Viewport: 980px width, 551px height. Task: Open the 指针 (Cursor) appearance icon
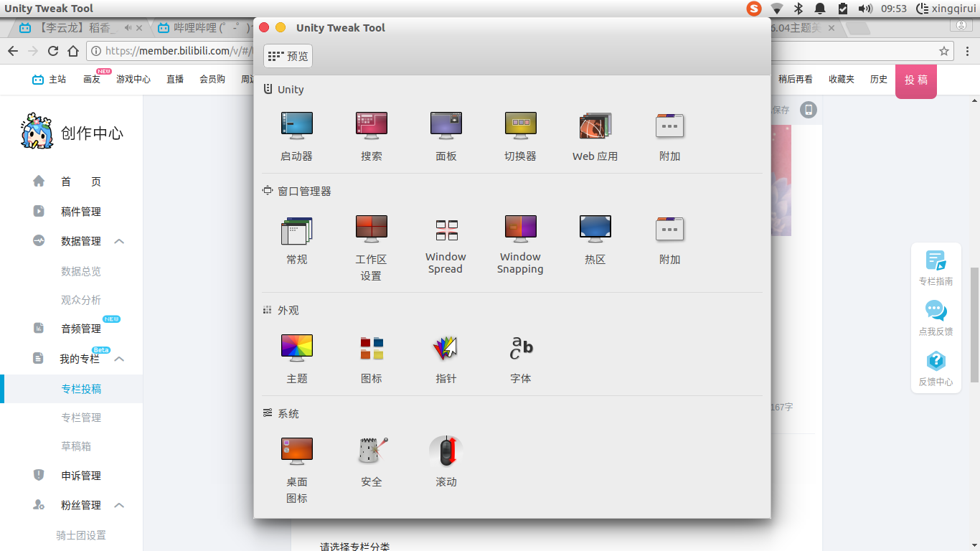pyautogui.click(x=446, y=348)
